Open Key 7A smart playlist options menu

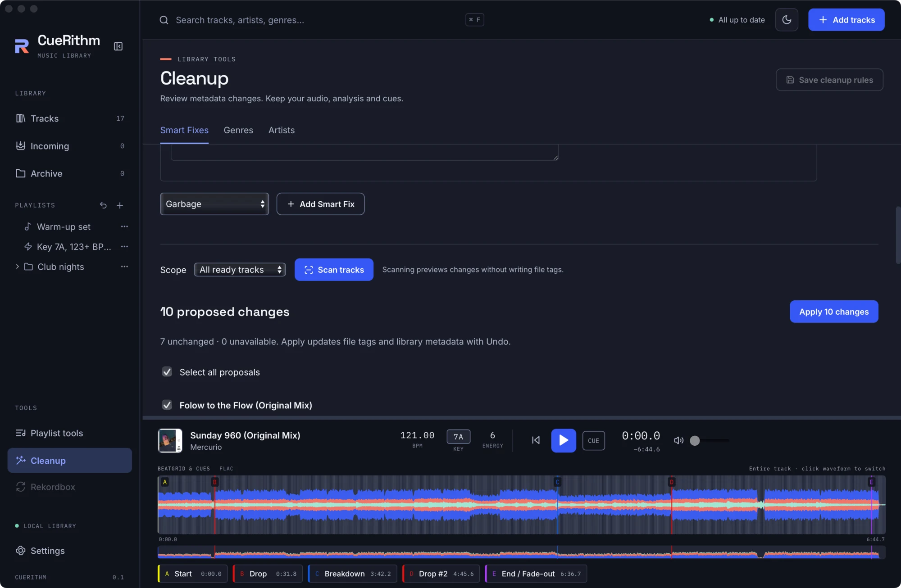coord(124,246)
